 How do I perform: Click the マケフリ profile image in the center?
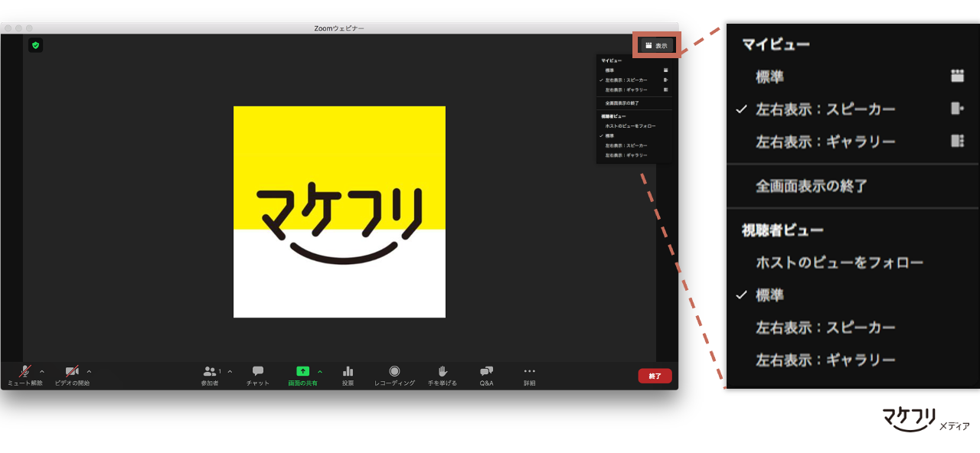[339, 212]
